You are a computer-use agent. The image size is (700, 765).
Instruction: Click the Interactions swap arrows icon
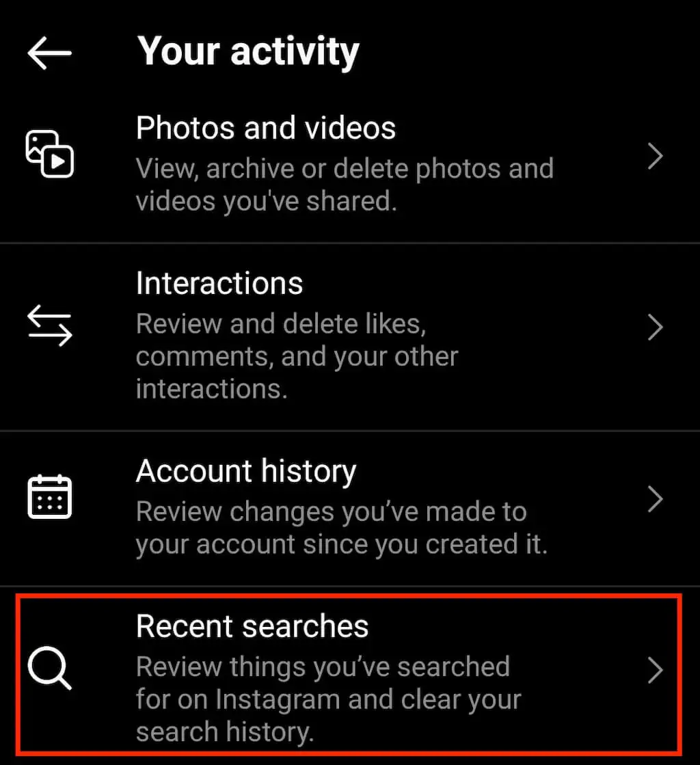coord(49,325)
